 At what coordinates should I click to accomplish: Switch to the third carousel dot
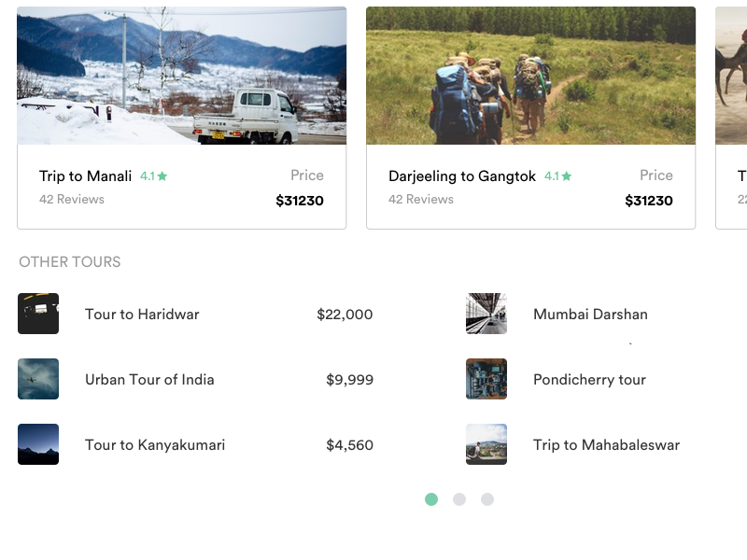coord(487,499)
